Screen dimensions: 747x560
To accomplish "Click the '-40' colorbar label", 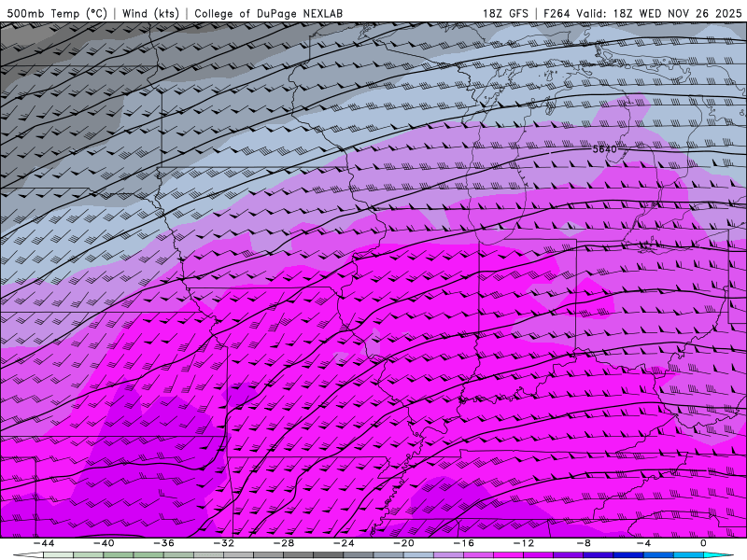I will click(104, 543).
